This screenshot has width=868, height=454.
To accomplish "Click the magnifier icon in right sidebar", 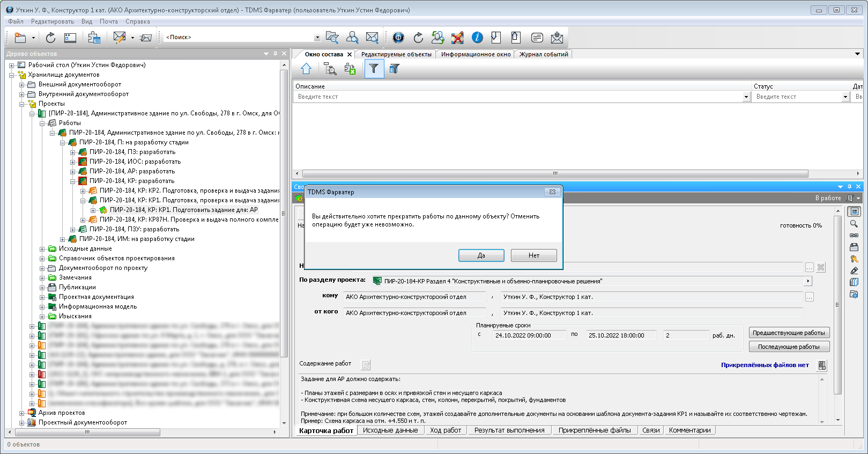I will tap(854, 224).
